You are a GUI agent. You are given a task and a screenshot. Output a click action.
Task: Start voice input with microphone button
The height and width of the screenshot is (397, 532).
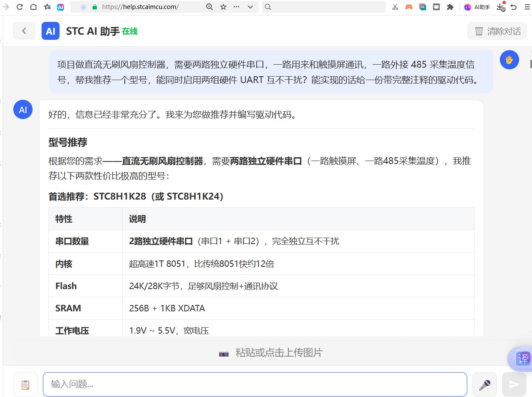[484, 385]
